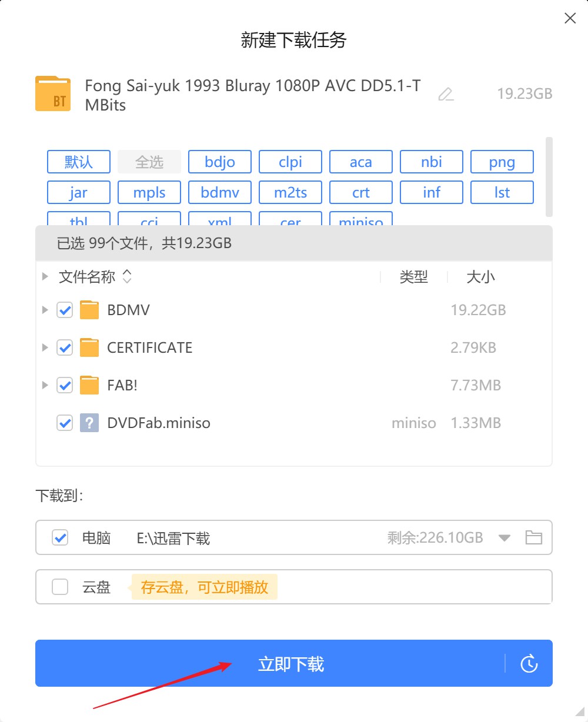The image size is (588, 722).
Task: Expand the BDMV folder tree
Action: 45,310
